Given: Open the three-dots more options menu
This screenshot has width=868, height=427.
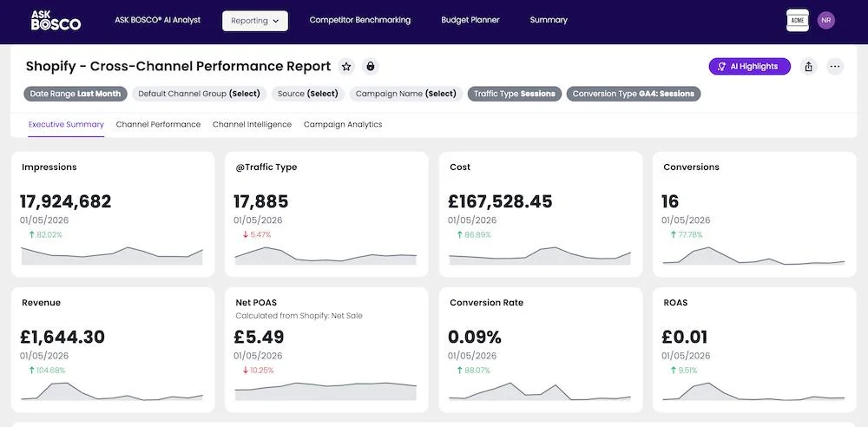Looking at the screenshot, I should (835, 67).
